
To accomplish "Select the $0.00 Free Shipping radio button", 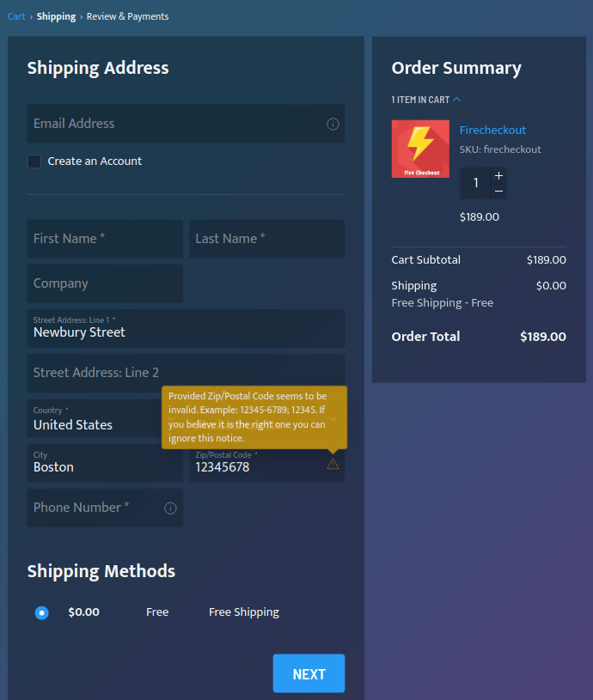I will click(x=41, y=612).
